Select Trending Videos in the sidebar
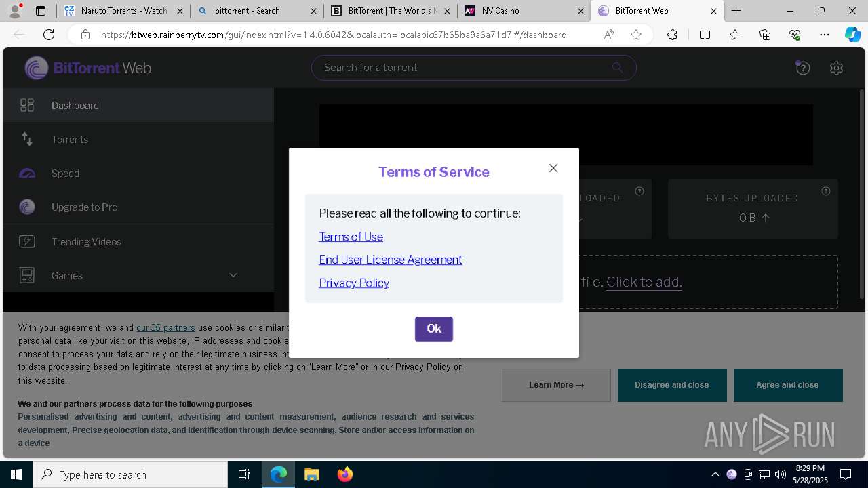 [x=138, y=241]
